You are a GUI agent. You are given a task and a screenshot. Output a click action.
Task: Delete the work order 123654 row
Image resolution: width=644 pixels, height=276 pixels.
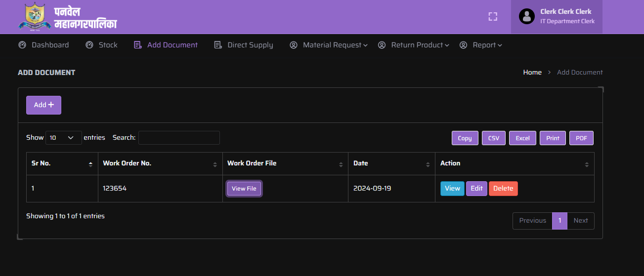click(503, 188)
